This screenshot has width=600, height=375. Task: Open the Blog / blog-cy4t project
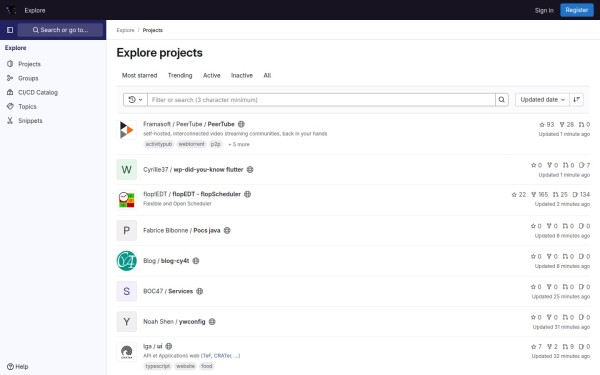[166, 261]
